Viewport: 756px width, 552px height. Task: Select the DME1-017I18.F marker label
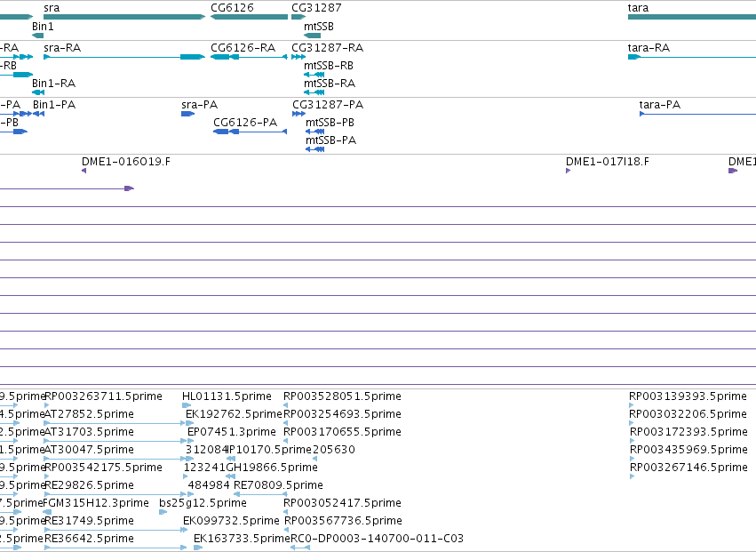click(608, 162)
